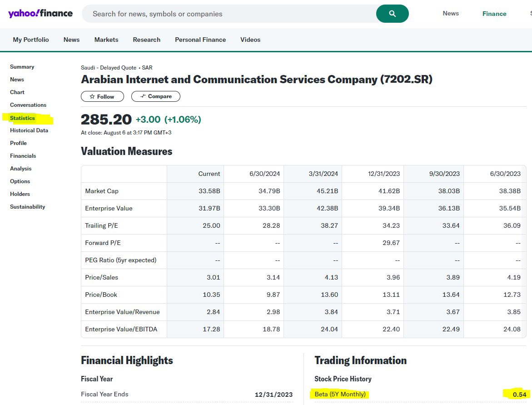Go to the Summary section in sidebar

[22, 67]
